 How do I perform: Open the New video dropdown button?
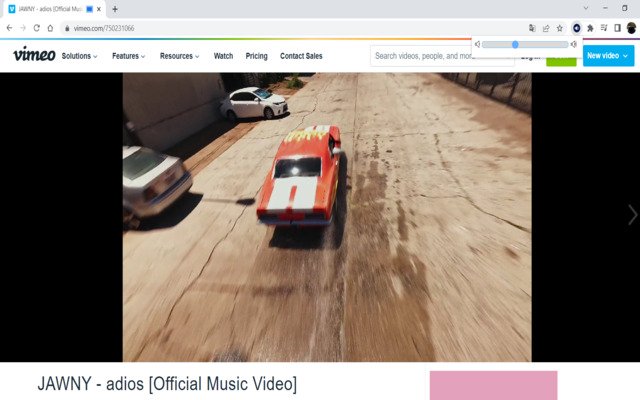click(x=608, y=56)
